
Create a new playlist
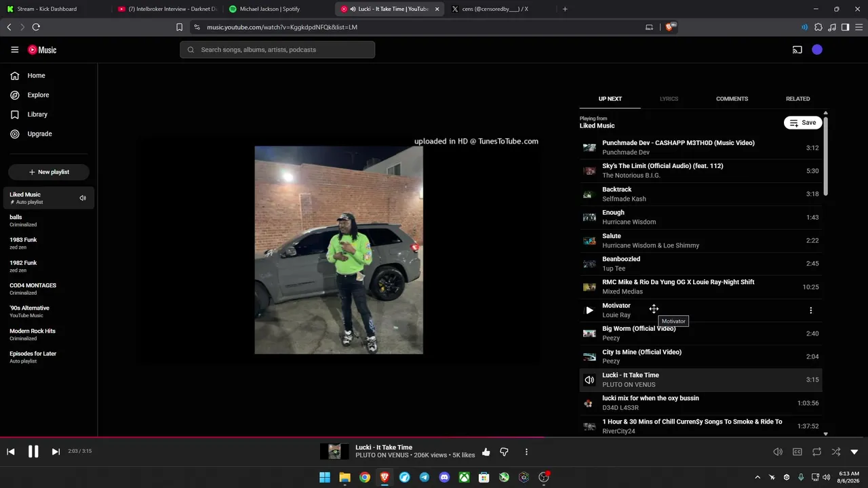(49, 172)
